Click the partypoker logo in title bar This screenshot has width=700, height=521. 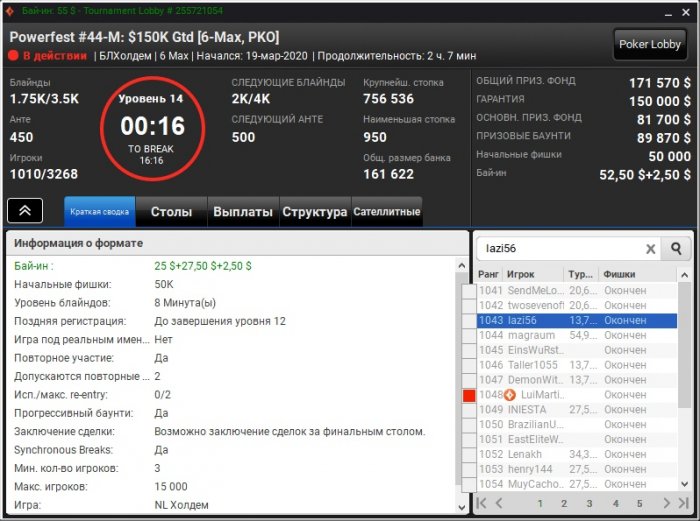[9, 11]
